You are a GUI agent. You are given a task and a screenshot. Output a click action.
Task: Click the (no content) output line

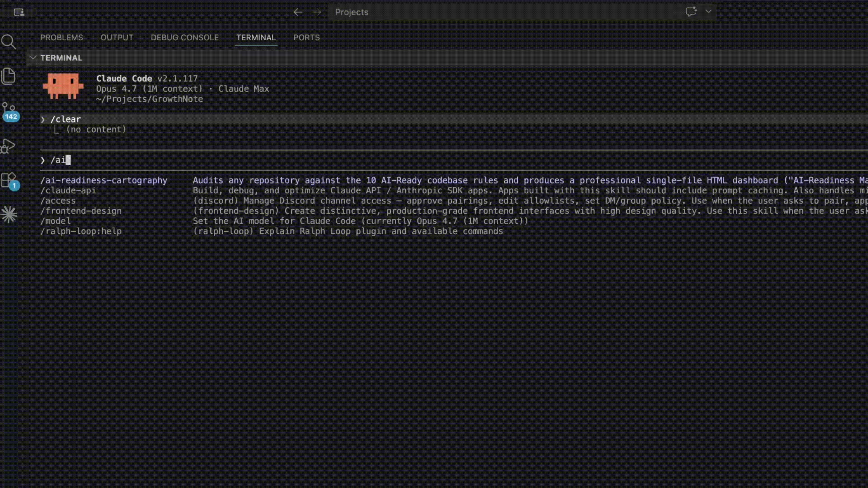click(96, 130)
